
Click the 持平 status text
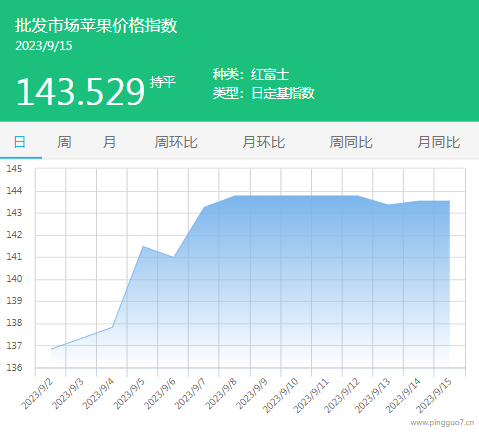tap(163, 82)
